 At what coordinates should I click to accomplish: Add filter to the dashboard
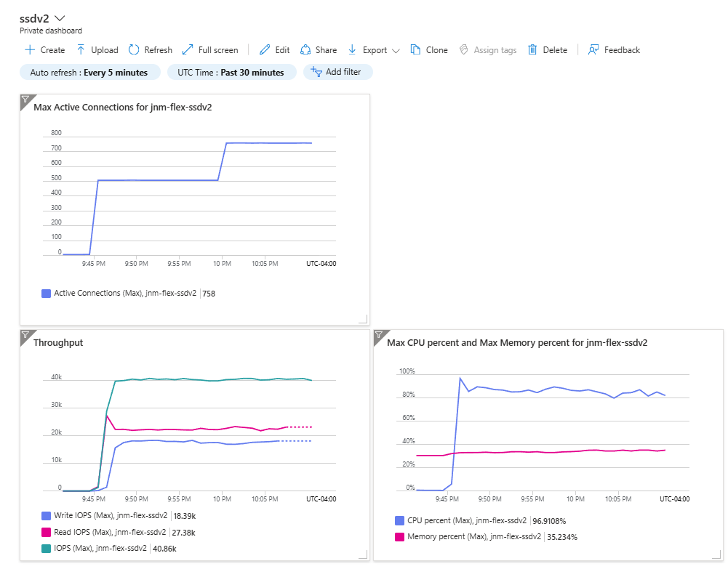(337, 72)
